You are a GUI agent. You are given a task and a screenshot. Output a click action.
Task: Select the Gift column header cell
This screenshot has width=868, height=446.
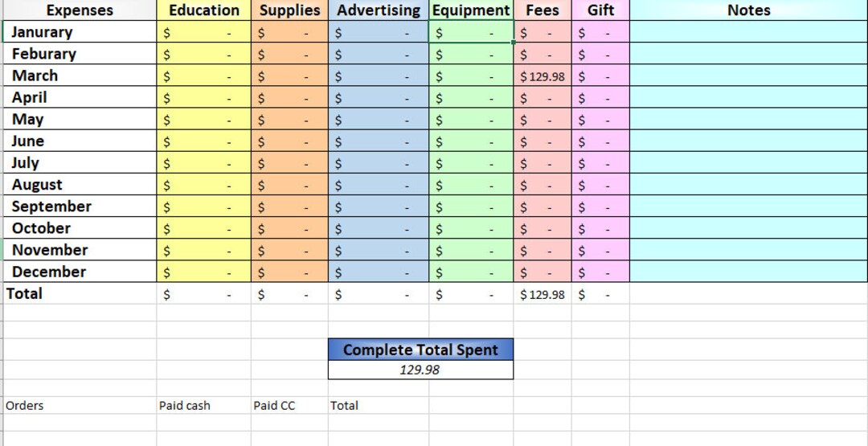click(600, 10)
